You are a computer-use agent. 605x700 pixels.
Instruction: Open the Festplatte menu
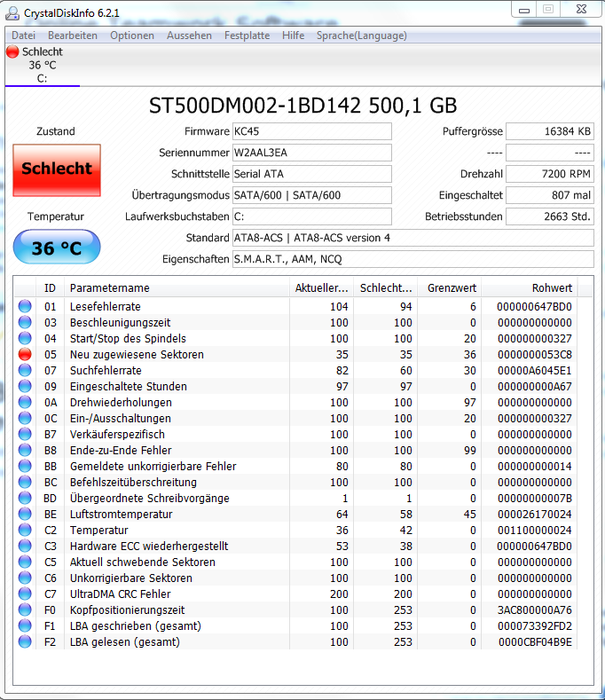point(247,35)
